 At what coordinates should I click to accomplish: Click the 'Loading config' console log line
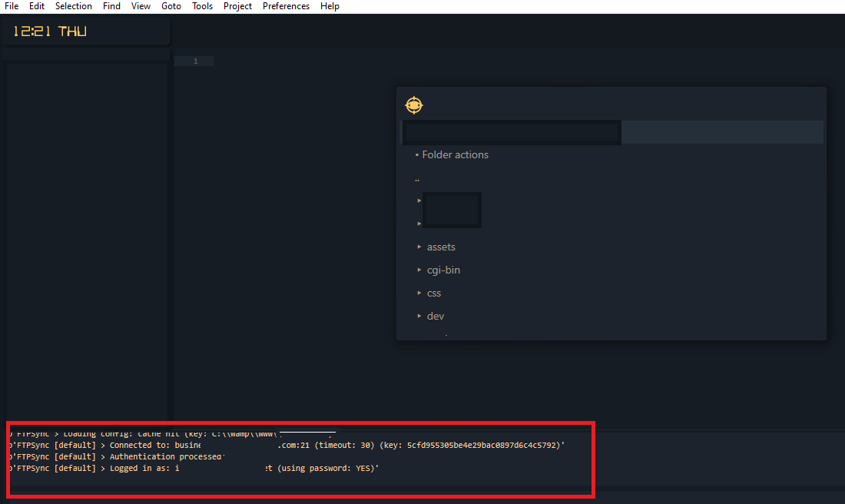172,434
